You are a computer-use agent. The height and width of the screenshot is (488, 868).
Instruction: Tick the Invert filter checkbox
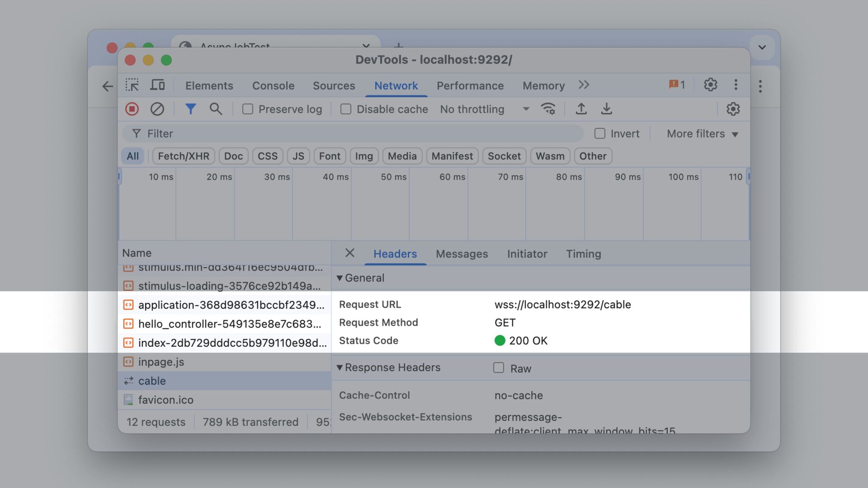tap(600, 133)
